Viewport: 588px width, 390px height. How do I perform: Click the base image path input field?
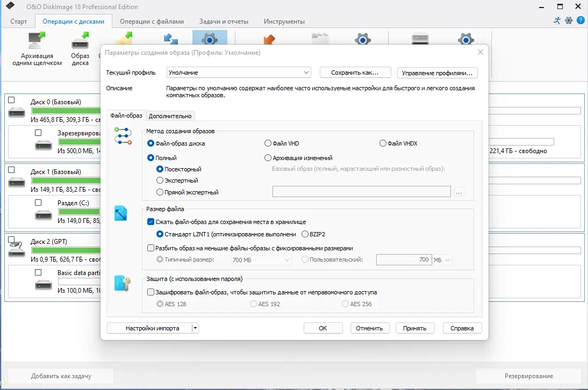(x=362, y=191)
